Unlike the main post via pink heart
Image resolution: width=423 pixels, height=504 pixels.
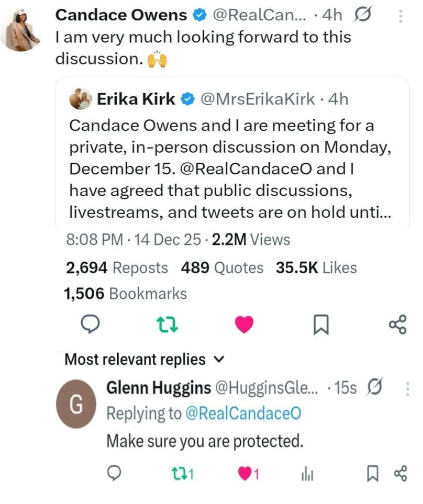pos(244,325)
